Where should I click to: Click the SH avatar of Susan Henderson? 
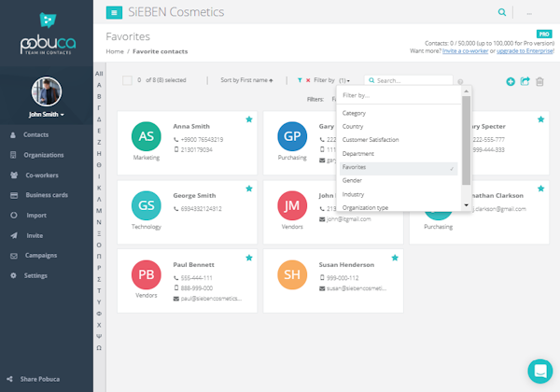[292, 274]
